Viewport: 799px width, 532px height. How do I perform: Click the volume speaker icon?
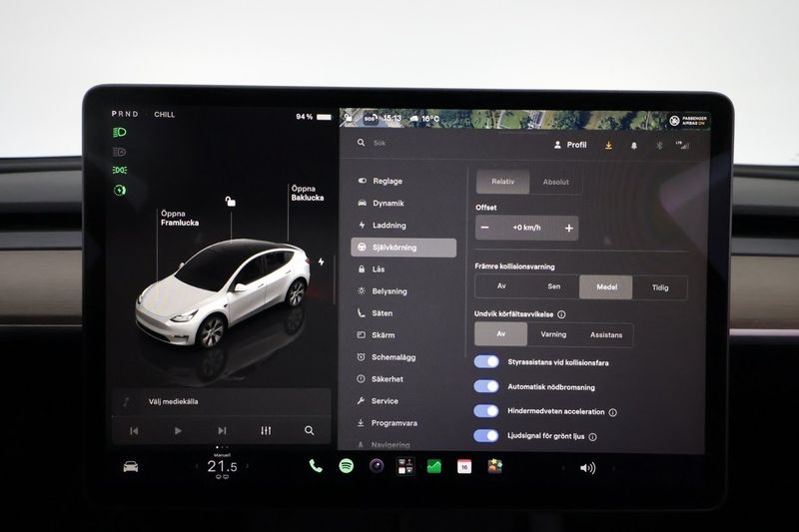pyautogui.click(x=587, y=468)
